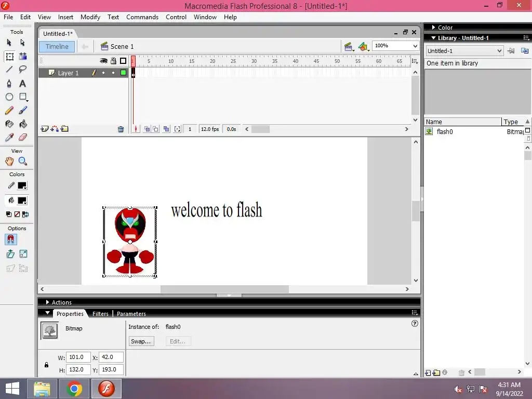Image resolution: width=532 pixels, height=399 pixels.
Task: Open the 100% zoom dropdown
Action: pyautogui.click(x=415, y=46)
